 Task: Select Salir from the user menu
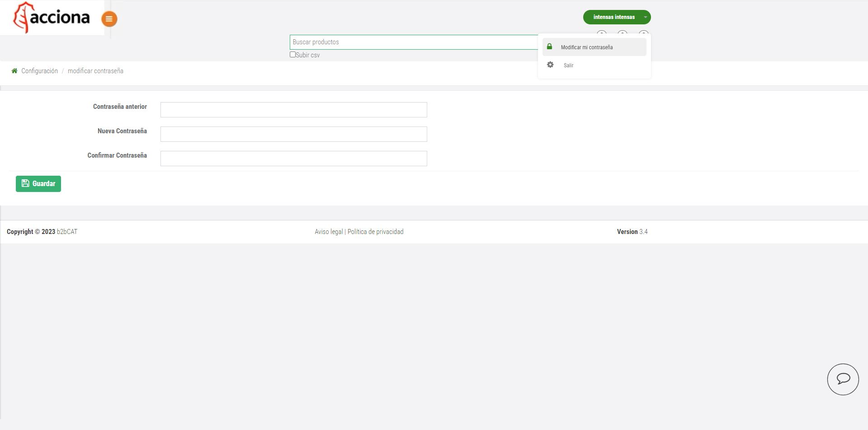568,65
